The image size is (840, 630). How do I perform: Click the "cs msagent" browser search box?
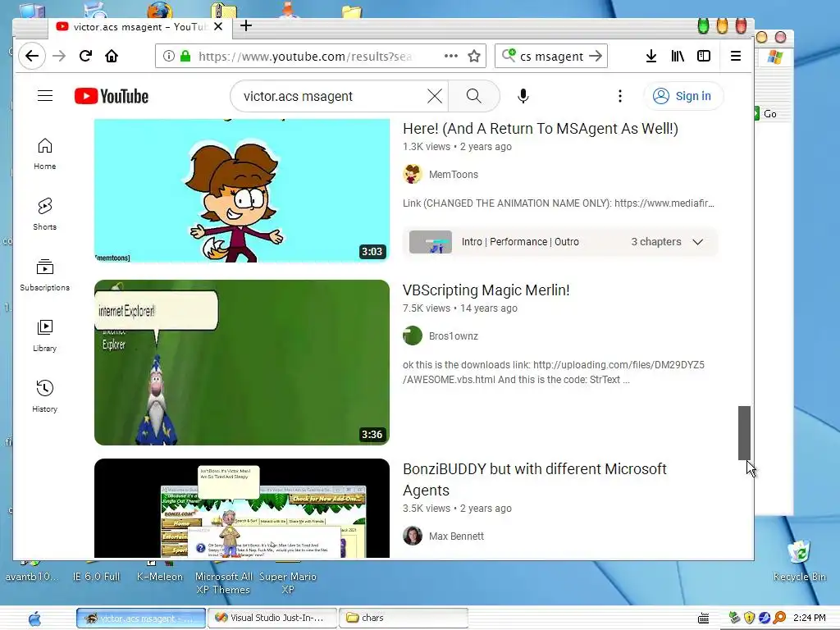551,57
